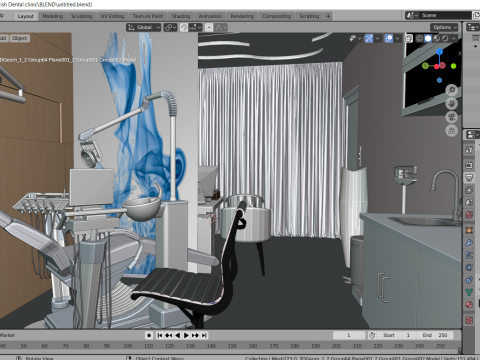Open the View Layer properties tab
The width and height of the screenshot is (480, 360).
[x=469, y=190]
